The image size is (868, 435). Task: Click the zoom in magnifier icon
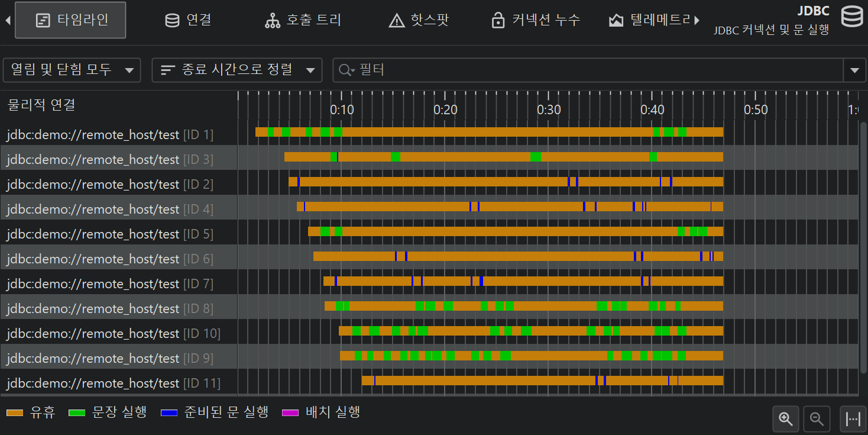pyautogui.click(x=786, y=419)
